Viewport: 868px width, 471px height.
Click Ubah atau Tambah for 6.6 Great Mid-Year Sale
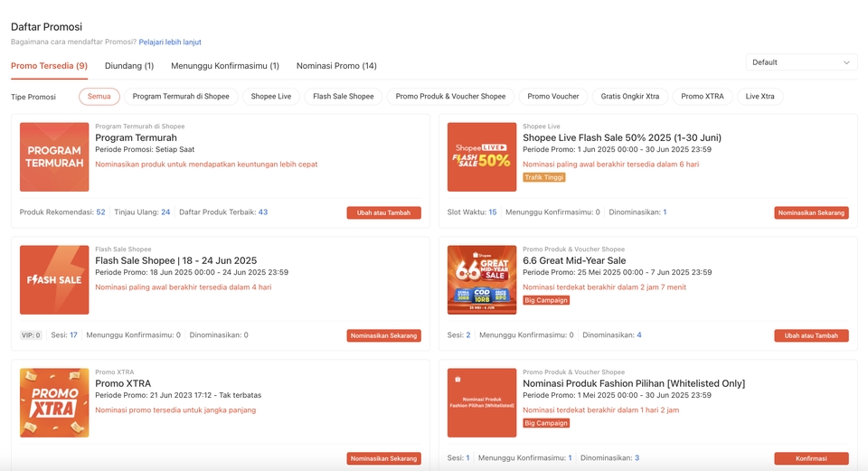[811, 335]
